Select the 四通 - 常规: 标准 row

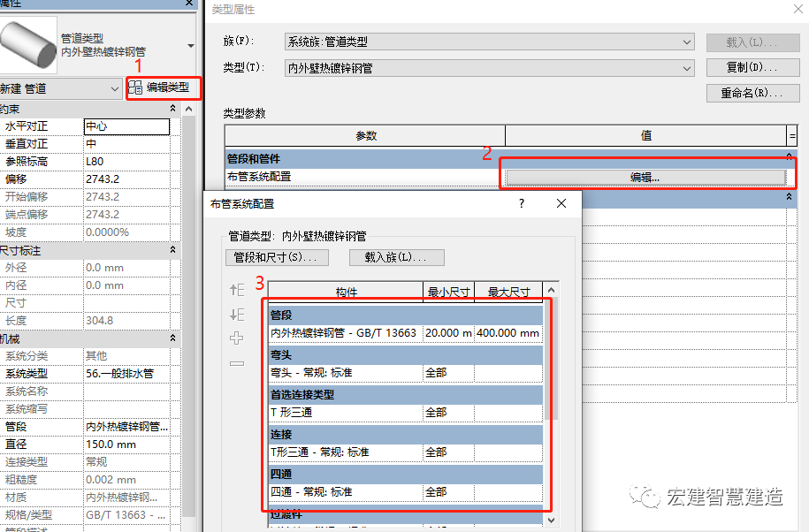point(346,491)
